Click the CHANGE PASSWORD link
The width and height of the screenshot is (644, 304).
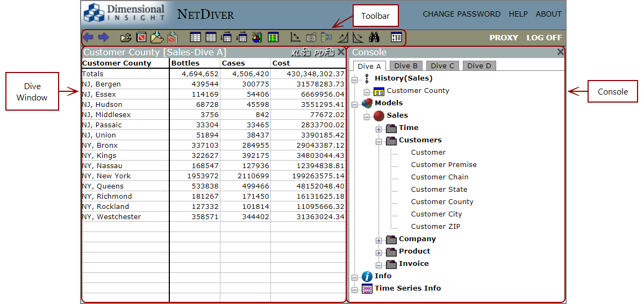(x=461, y=15)
